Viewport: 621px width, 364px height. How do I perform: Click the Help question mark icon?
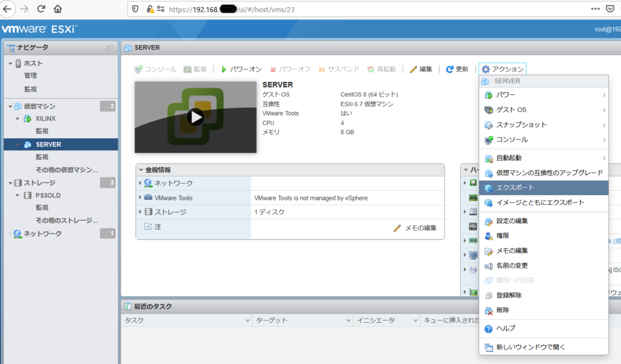click(x=489, y=328)
